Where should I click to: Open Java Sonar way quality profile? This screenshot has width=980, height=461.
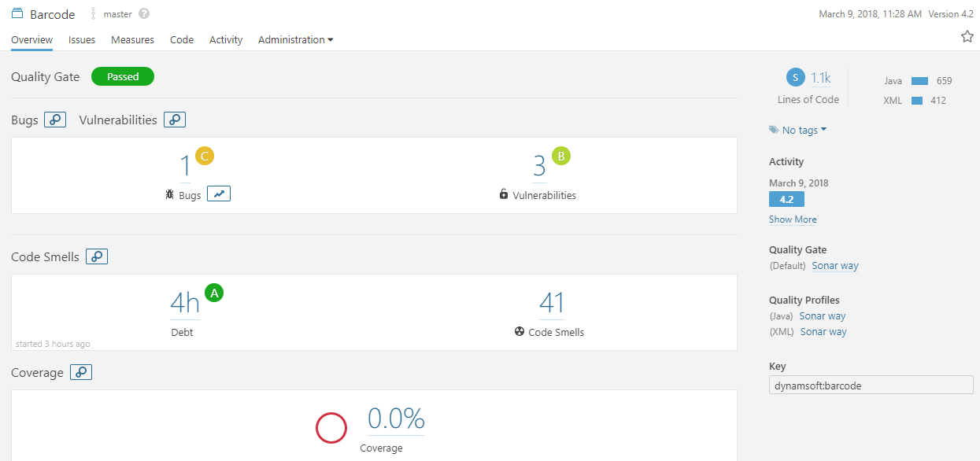pos(822,316)
